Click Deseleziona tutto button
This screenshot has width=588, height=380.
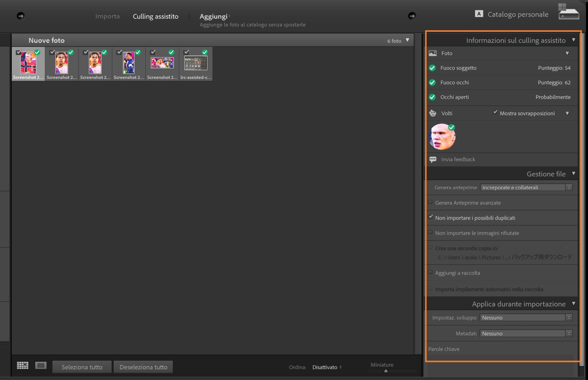143,367
